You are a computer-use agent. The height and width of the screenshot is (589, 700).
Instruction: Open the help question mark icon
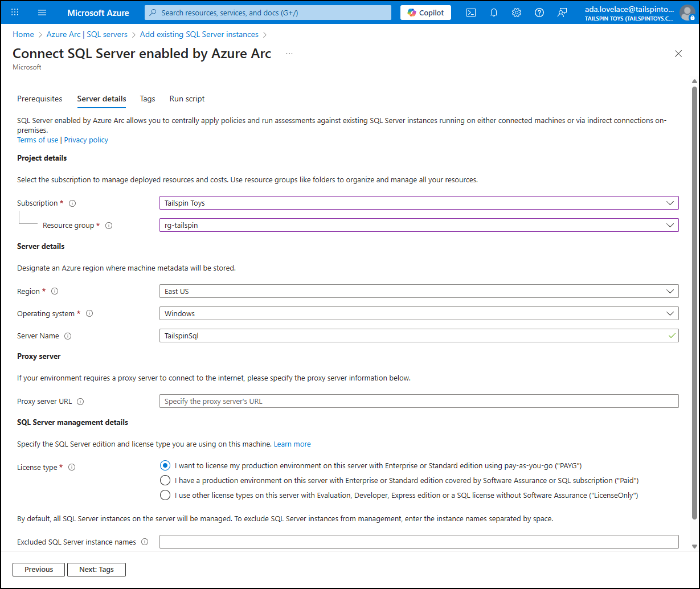539,13
